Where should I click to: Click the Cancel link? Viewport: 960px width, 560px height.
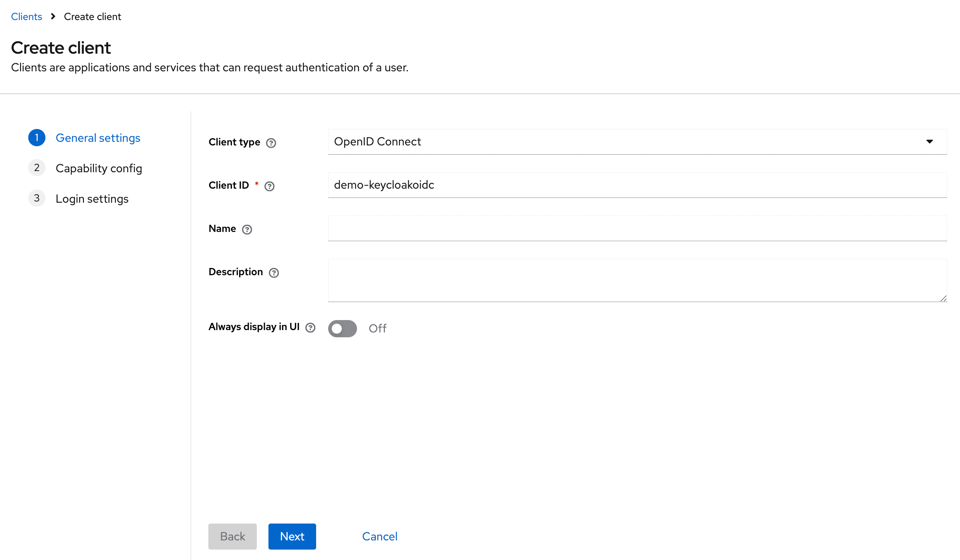click(379, 536)
